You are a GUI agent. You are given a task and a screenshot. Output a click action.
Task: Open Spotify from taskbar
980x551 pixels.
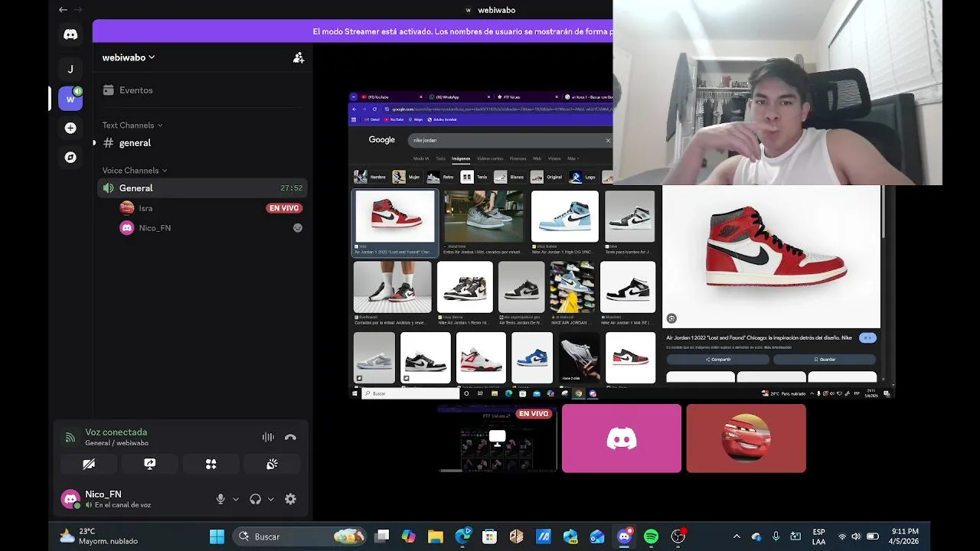click(651, 536)
